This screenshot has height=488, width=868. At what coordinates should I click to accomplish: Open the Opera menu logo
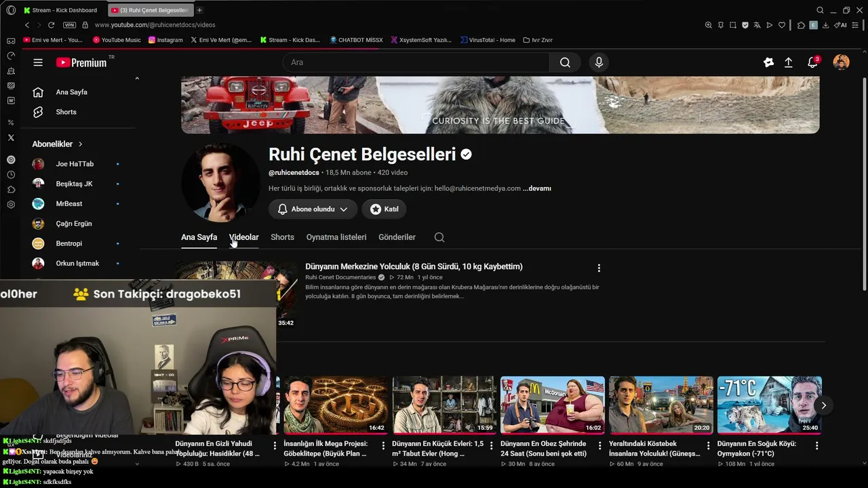tap(11, 10)
